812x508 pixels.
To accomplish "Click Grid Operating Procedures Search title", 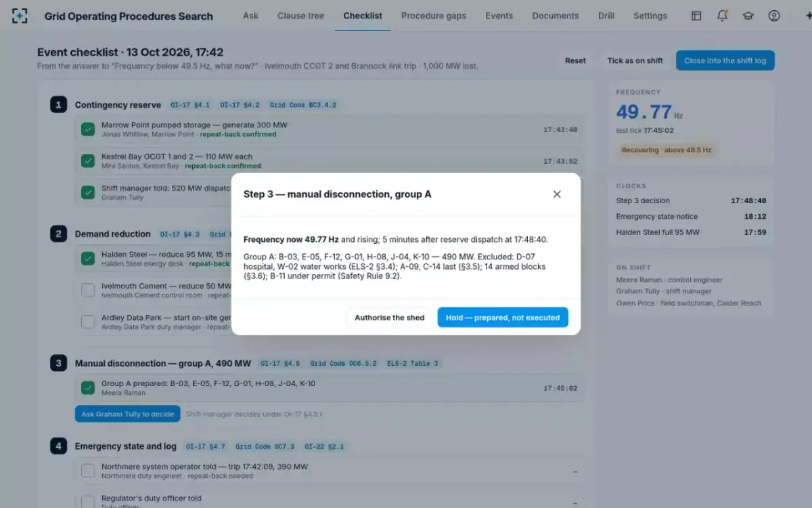I will click(x=129, y=16).
